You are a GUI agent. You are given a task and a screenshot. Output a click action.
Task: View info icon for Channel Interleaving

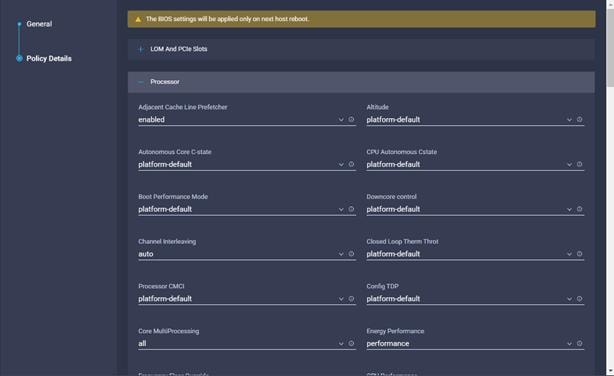point(351,254)
